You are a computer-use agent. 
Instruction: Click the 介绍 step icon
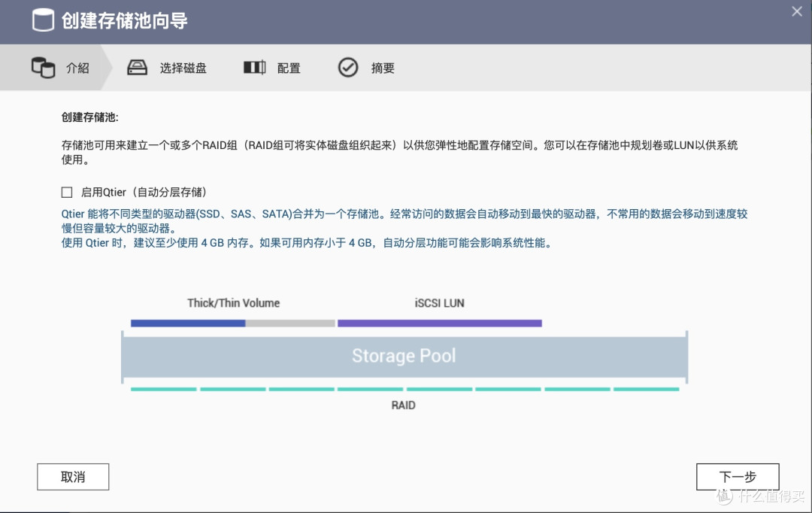pyautogui.click(x=44, y=67)
